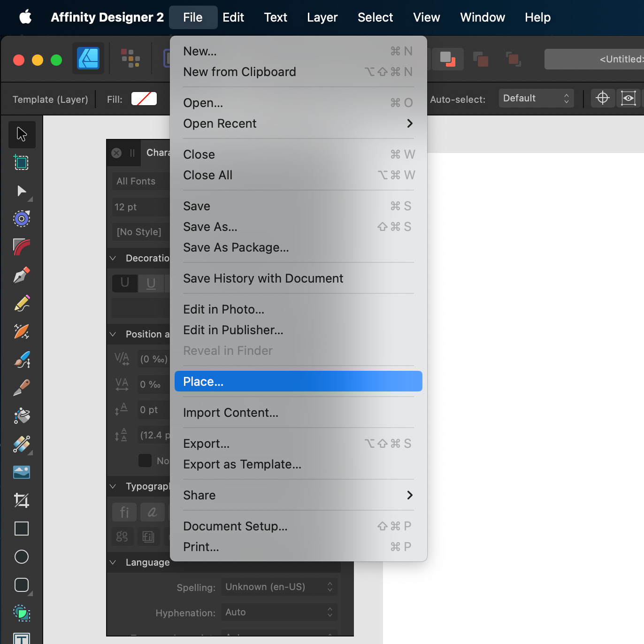Select the Pencil tool
This screenshot has height=644, width=644.
pos(22,303)
